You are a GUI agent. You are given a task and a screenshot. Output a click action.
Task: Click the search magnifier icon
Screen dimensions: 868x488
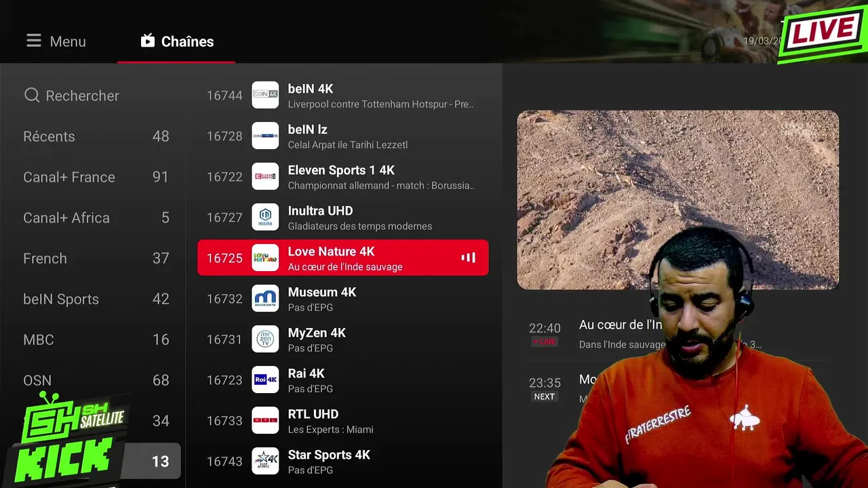pos(32,96)
